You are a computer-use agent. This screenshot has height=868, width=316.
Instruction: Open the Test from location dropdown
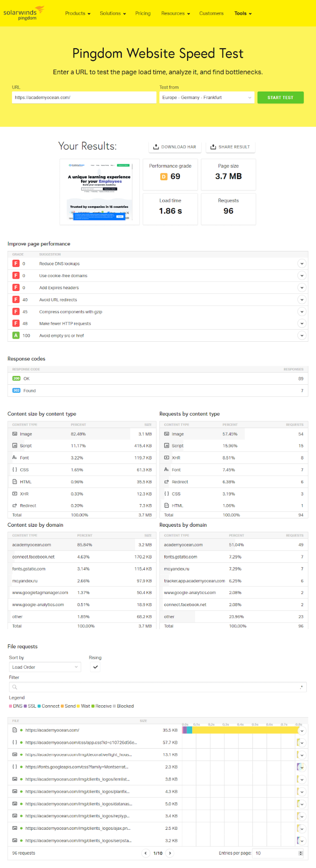pyautogui.click(x=207, y=98)
